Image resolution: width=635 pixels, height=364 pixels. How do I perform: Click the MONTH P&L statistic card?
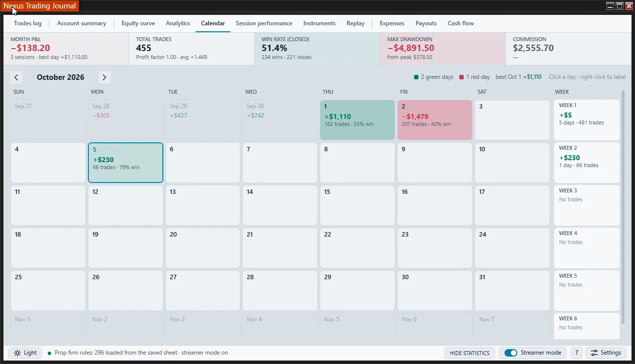point(66,49)
